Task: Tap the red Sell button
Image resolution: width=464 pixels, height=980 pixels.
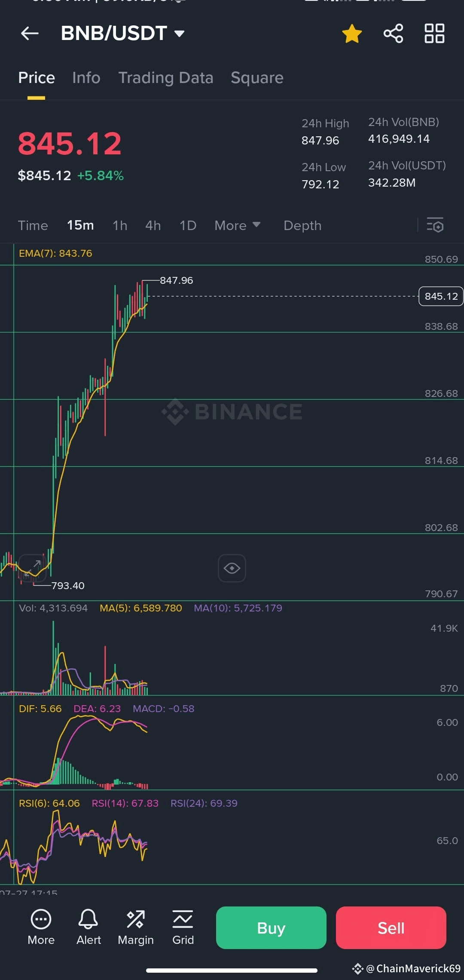Action: tap(391, 928)
